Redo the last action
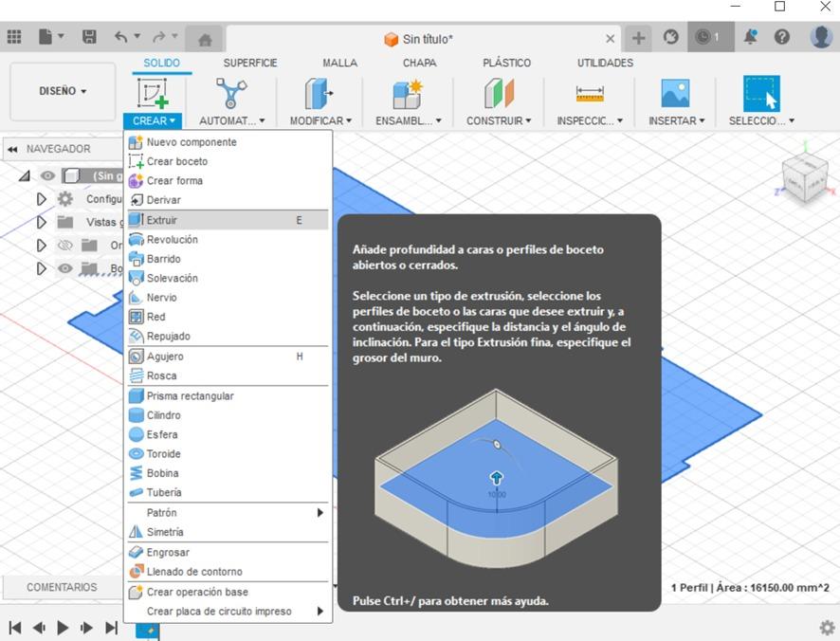 click(158, 37)
